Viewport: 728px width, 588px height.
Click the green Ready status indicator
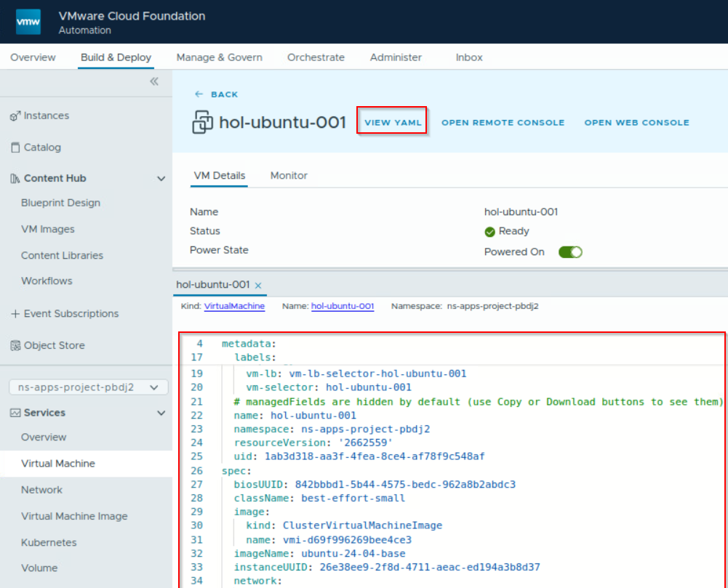(x=490, y=231)
